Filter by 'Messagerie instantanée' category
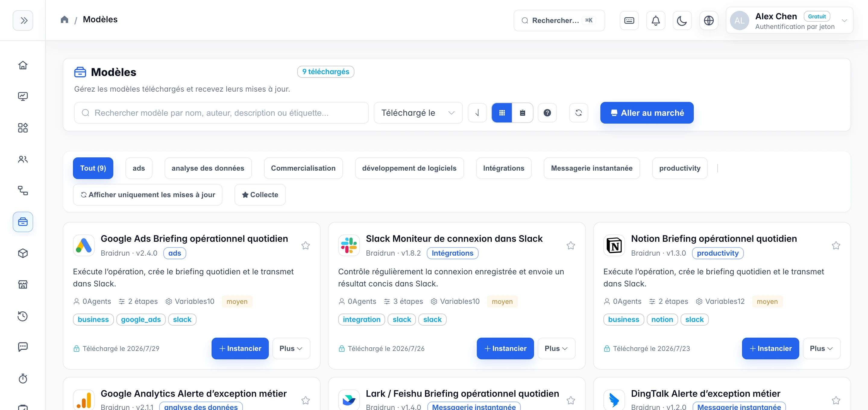Screen dimensions: 868x410 pyautogui.click(x=591, y=168)
